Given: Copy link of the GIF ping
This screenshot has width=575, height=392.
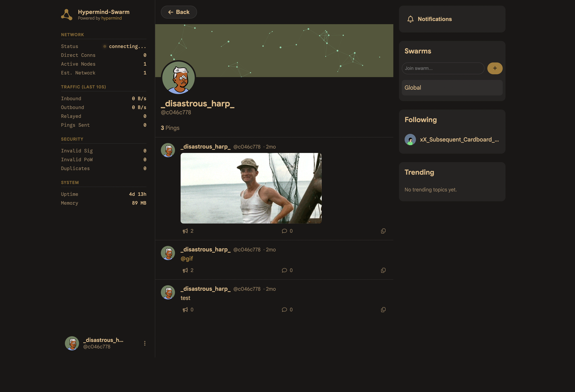Looking at the screenshot, I should (x=383, y=231).
